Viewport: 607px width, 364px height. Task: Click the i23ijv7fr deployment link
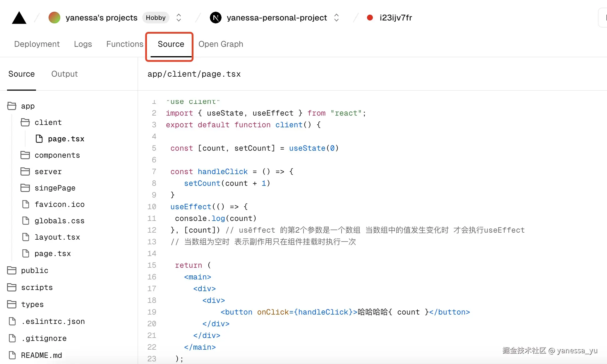coord(396,18)
